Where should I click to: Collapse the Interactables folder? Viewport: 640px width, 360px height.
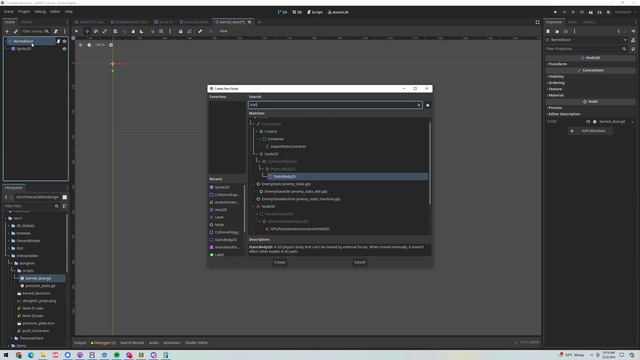tap(8, 256)
